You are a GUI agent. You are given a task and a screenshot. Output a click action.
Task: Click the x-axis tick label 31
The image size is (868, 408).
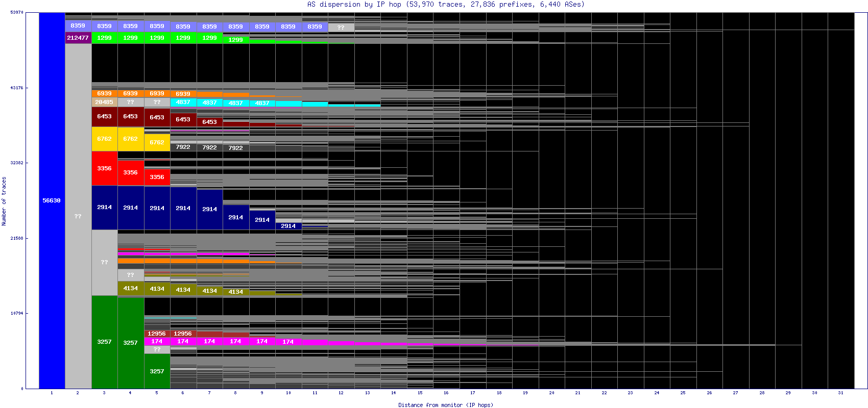pyautogui.click(x=840, y=393)
